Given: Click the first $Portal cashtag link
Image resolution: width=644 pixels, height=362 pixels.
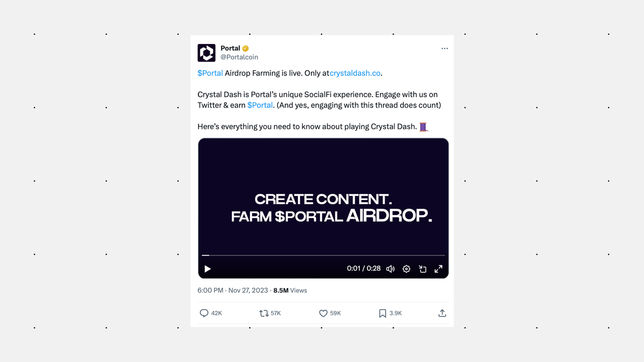Looking at the screenshot, I should (210, 73).
